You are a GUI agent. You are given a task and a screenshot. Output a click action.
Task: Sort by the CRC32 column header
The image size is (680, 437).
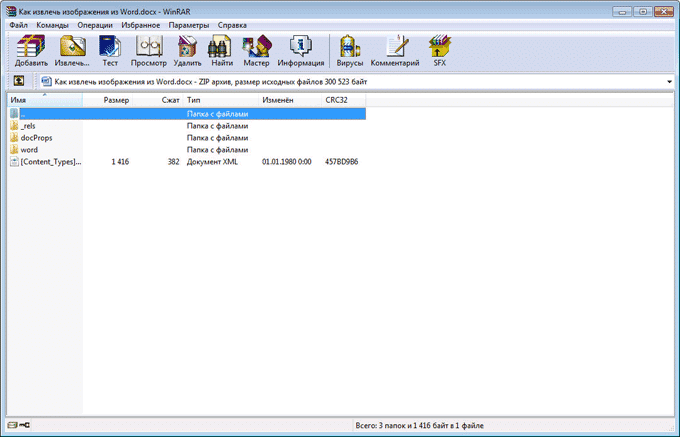[x=344, y=100]
